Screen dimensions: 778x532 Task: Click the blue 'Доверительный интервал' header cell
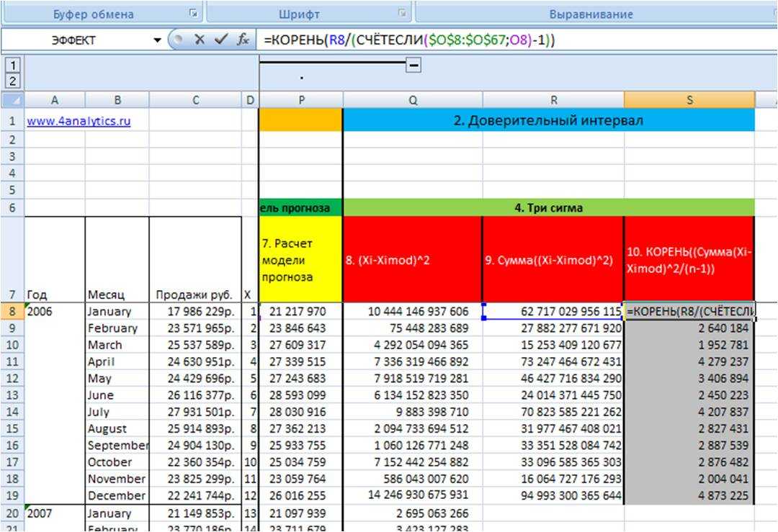548,121
